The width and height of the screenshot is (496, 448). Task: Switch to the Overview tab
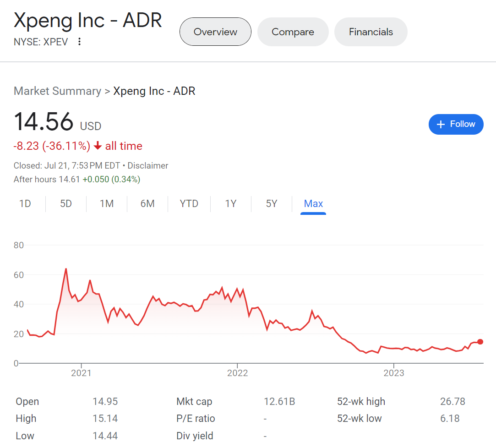[x=215, y=32]
